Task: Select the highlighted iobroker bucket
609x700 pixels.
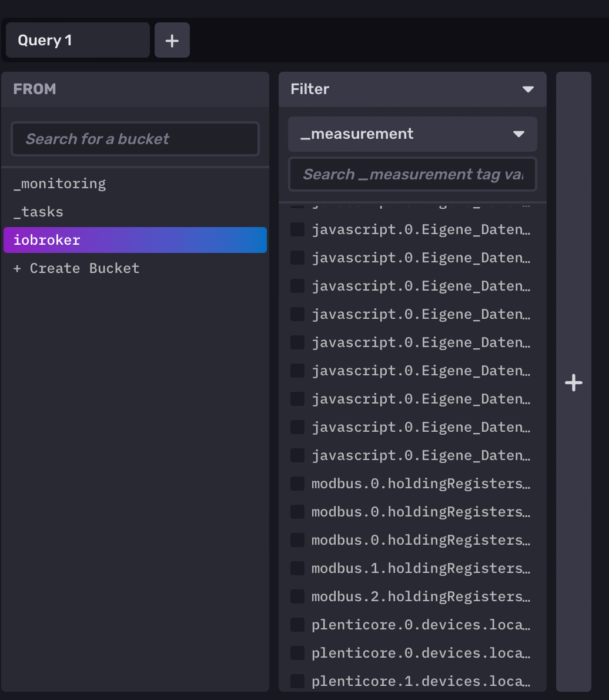Action: tap(135, 240)
